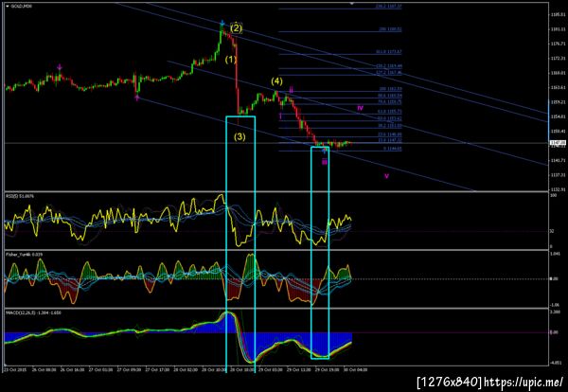Select the yellow (1) wave label
Image resolution: width=568 pixels, height=392 pixels.
[x=231, y=60]
